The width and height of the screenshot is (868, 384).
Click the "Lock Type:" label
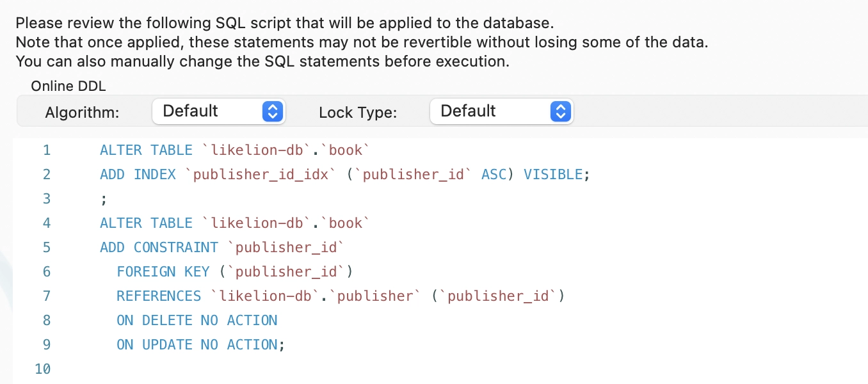tap(358, 113)
